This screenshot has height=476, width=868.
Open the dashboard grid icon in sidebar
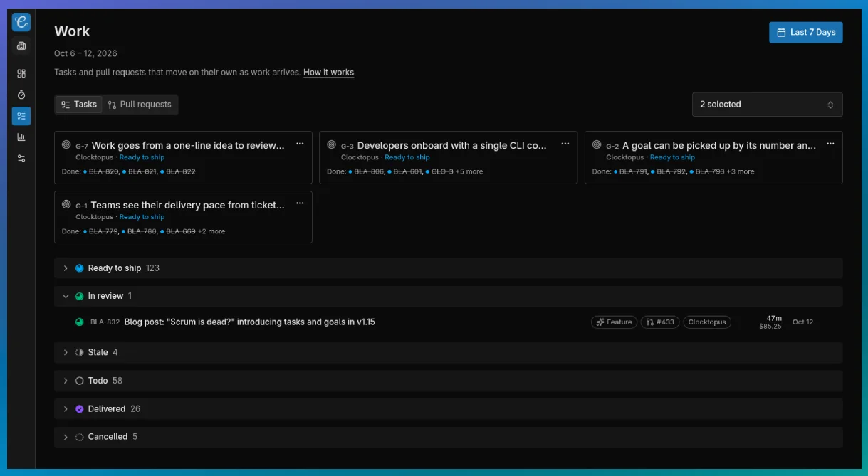coord(21,73)
